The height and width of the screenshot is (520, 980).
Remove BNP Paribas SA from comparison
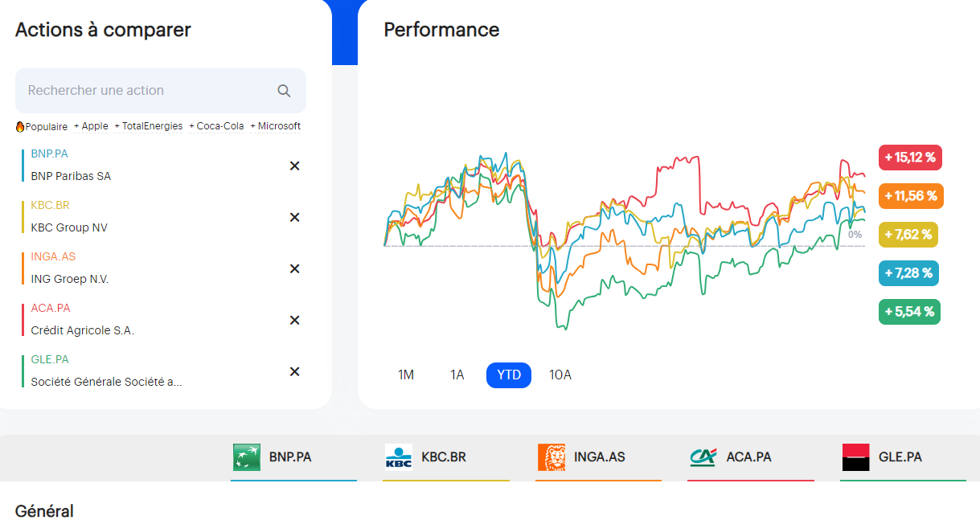(x=294, y=166)
